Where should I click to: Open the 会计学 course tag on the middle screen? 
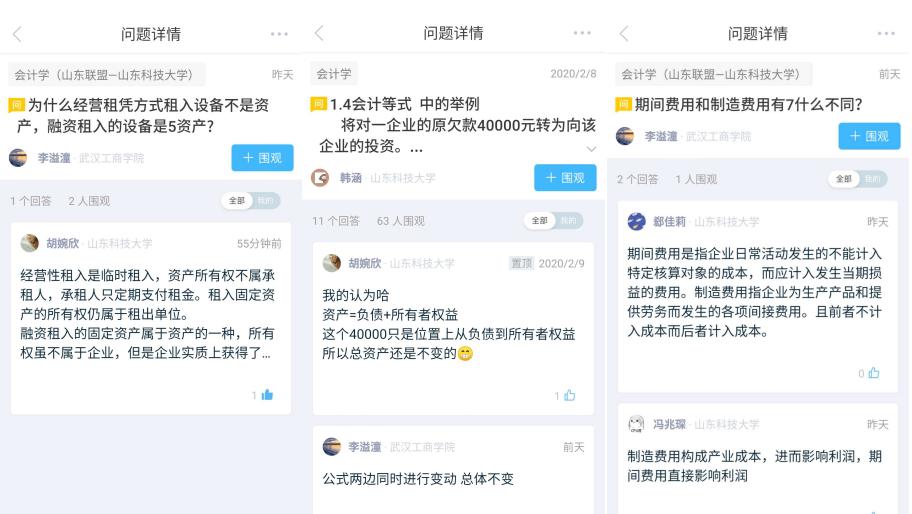tap(334, 74)
